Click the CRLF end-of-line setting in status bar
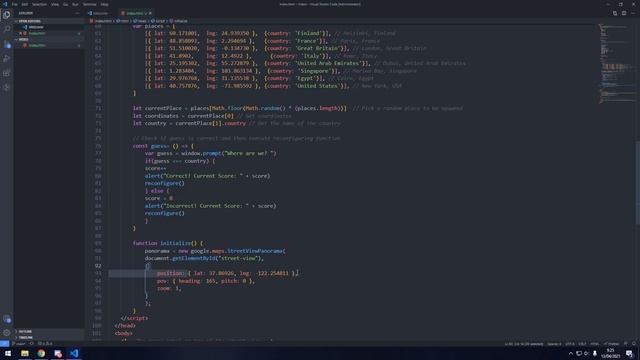 tap(582, 344)
